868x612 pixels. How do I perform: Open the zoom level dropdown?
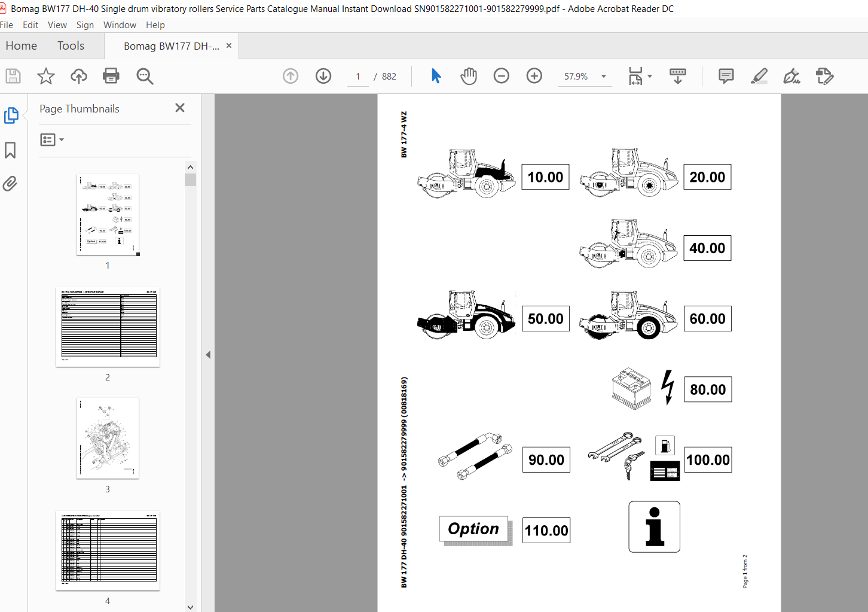(604, 77)
